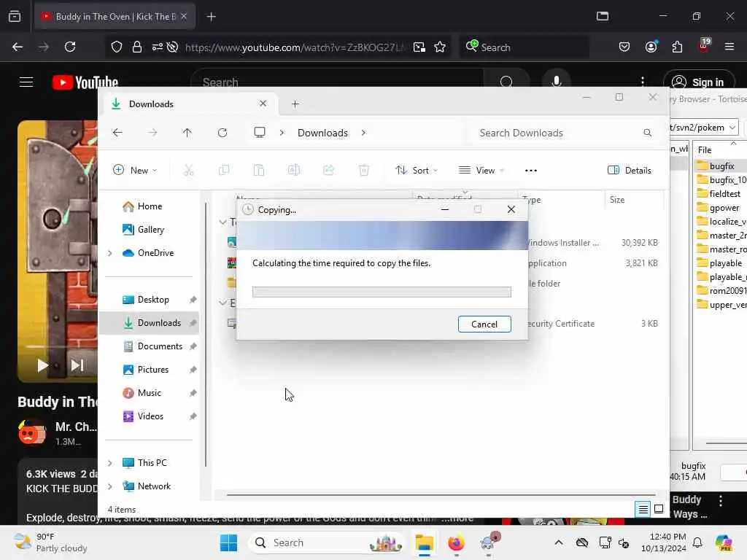Open the Firefox extensions puzzle icon

pyautogui.click(x=677, y=47)
